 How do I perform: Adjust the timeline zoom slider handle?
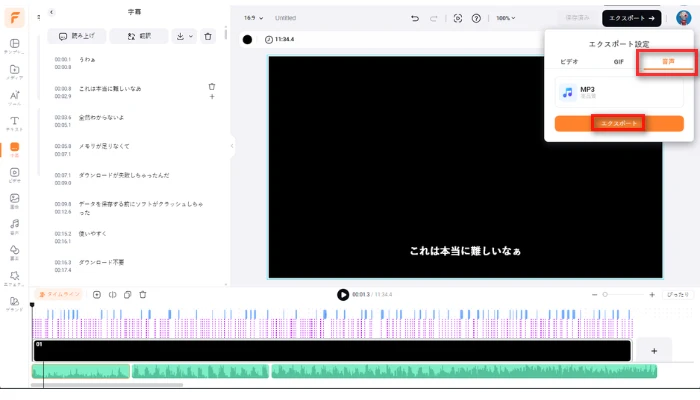click(x=605, y=295)
